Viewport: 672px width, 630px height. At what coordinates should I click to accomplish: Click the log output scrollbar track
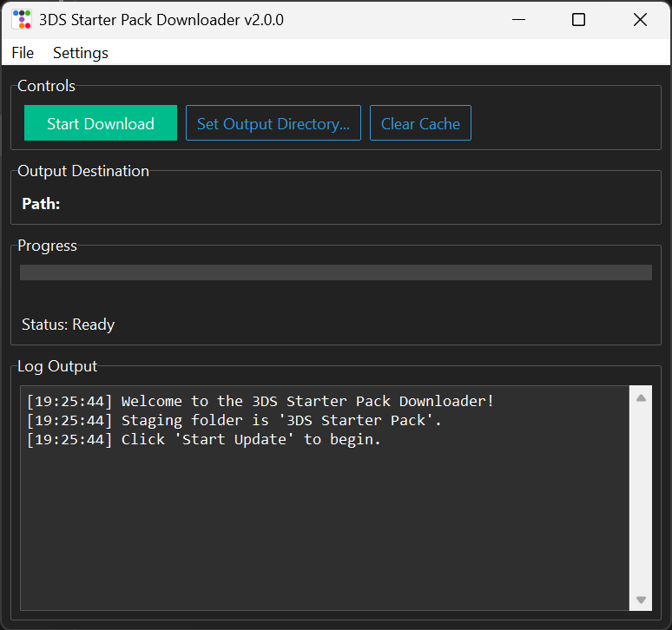click(x=641, y=499)
